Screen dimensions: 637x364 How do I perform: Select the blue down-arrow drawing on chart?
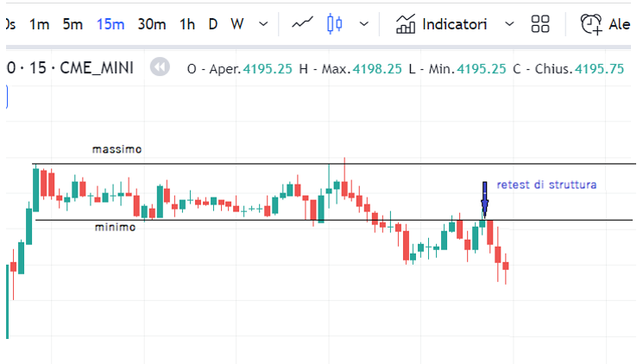click(485, 199)
